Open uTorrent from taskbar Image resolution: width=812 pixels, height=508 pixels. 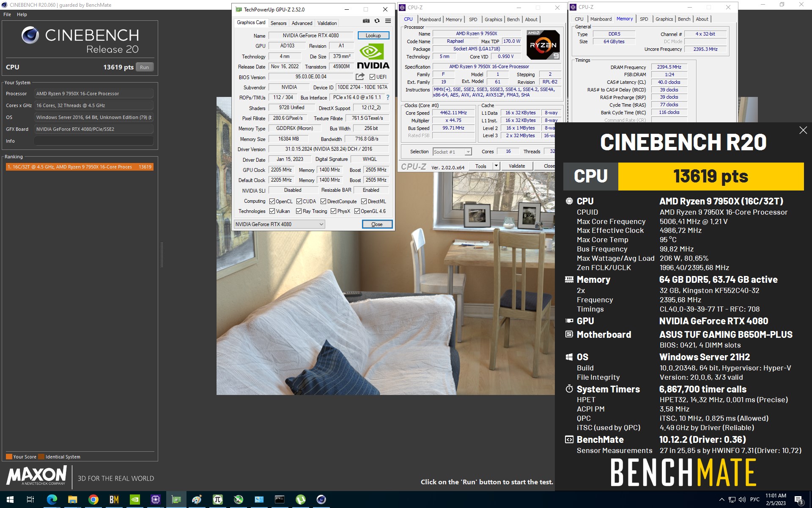(300, 500)
